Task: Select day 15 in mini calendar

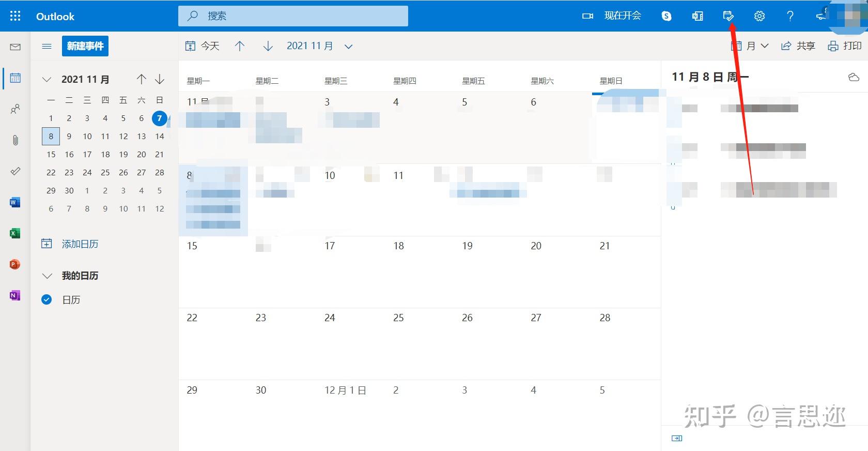Action: point(51,155)
